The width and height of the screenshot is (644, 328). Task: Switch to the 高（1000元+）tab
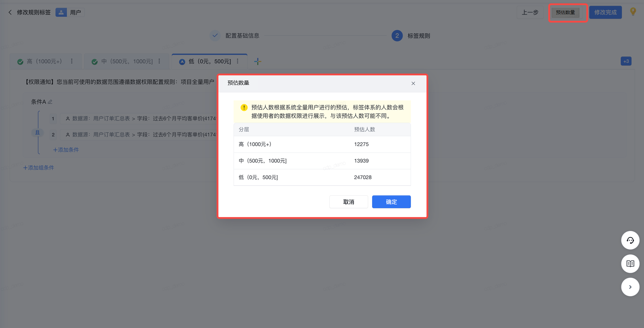(x=46, y=61)
